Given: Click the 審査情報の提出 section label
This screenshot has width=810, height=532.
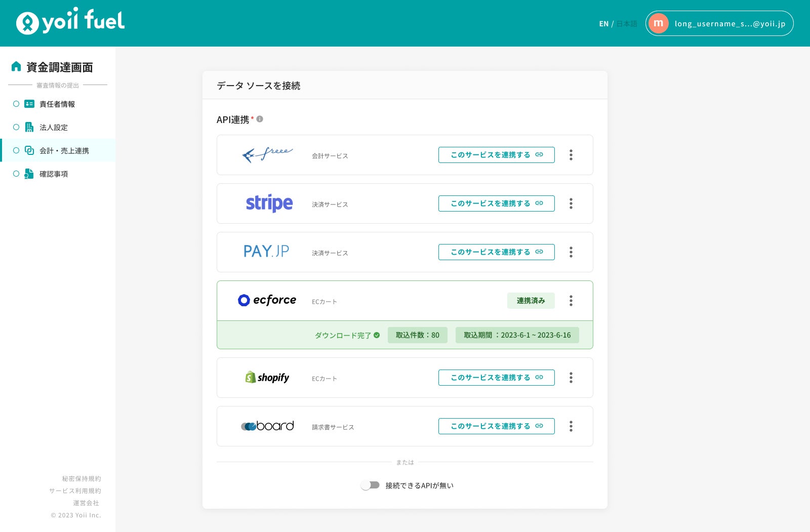Looking at the screenshot, I should click(58, 85).
